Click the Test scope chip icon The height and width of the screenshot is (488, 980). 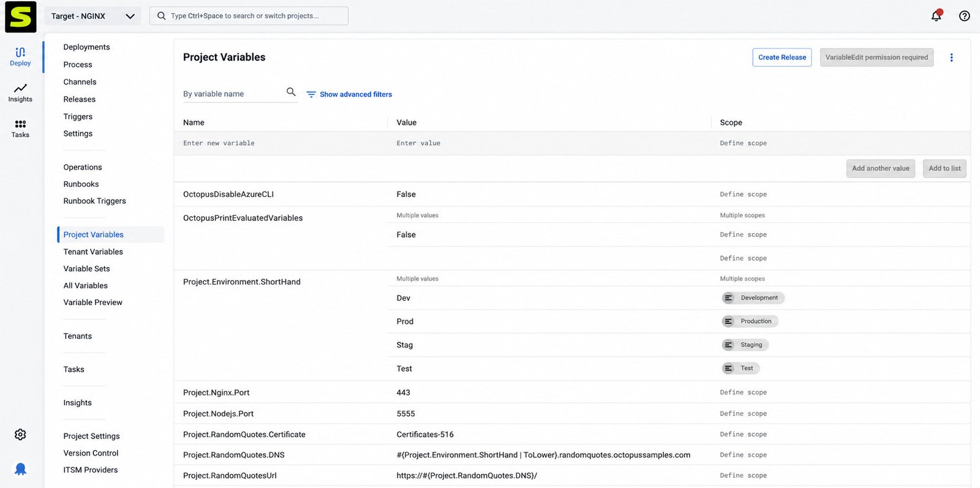(x=728, y=368)
